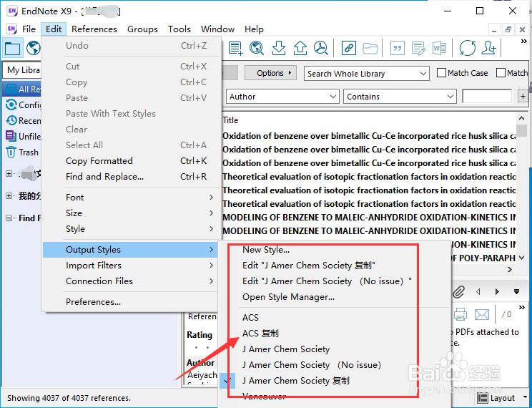Toggle the Match Words checkbox

click(x=501, y=73)
